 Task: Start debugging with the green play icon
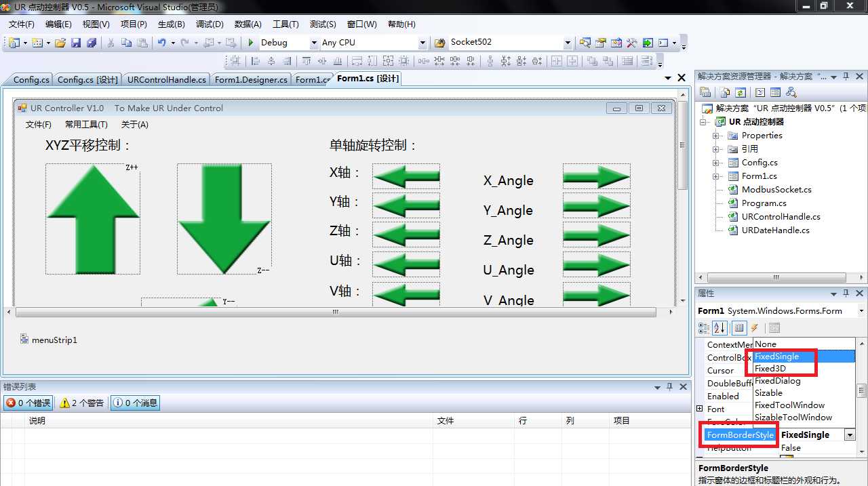click(251, 43)
